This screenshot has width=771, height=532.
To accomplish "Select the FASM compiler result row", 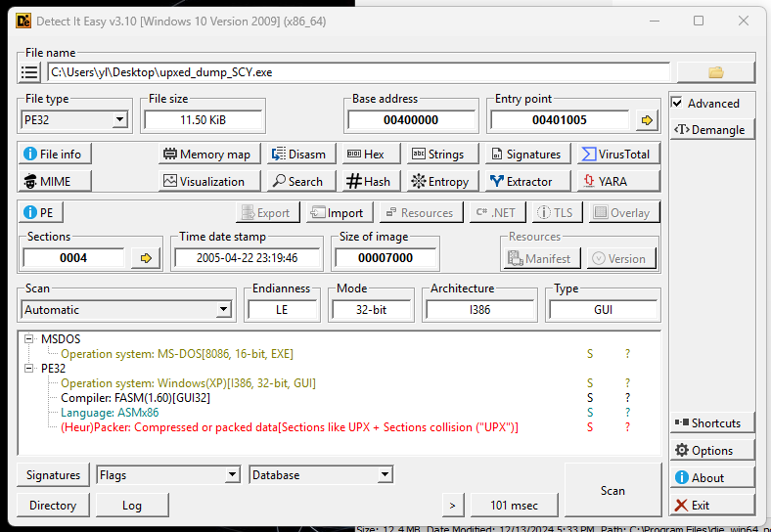I will [135, 398].
